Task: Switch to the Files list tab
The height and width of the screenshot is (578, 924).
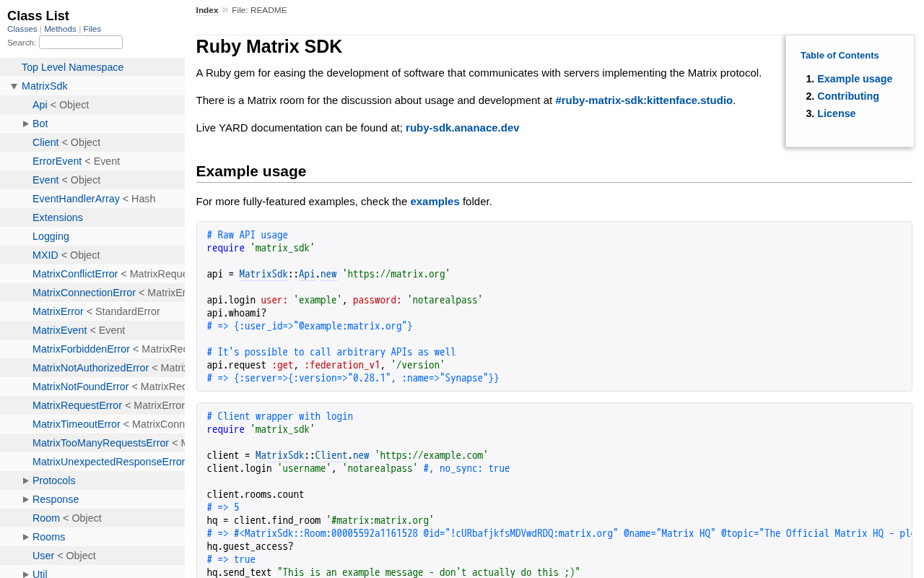Action: pos(92,29)
